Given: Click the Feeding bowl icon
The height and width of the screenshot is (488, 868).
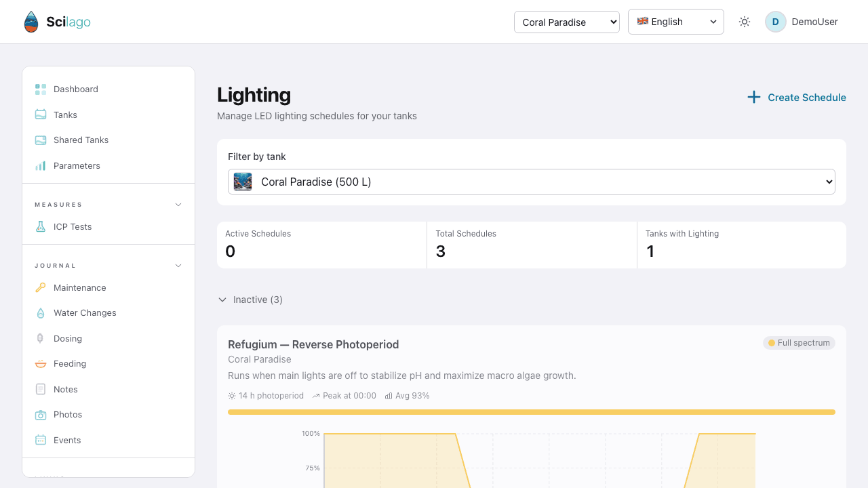Looking at the screenshot, I should click(41, 364).
